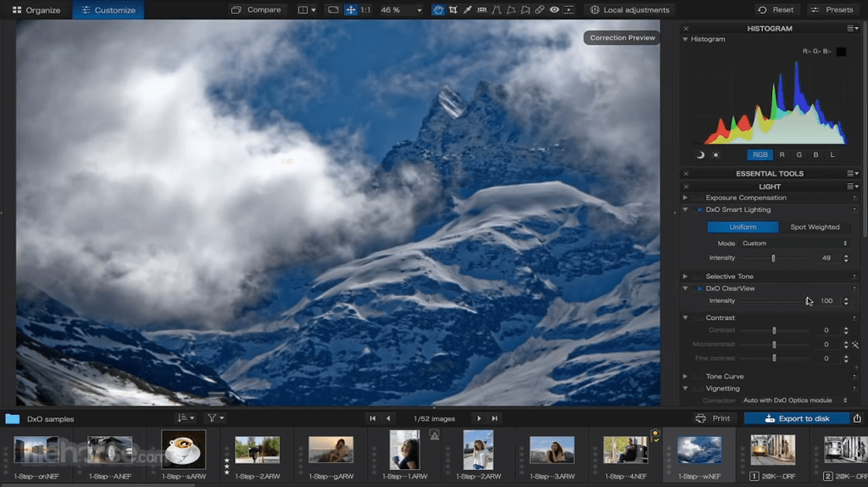Select the Hand pan tool

[438, 10]
